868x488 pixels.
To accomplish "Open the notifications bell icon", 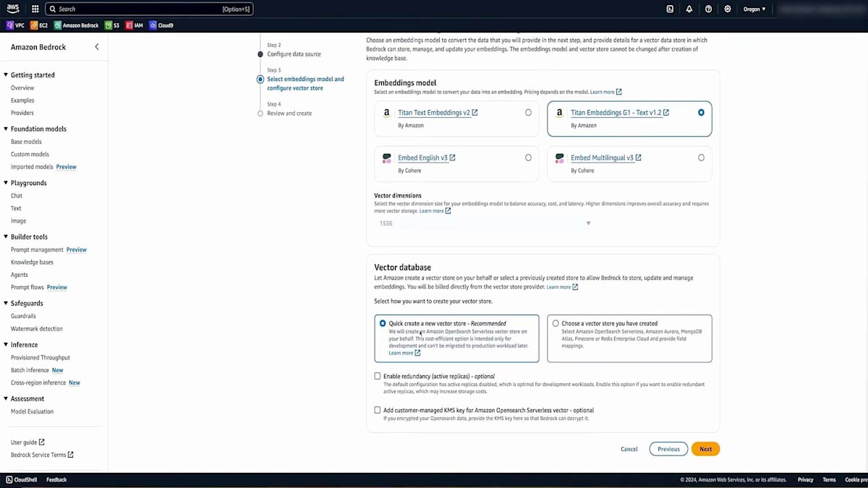I will 689,9.
